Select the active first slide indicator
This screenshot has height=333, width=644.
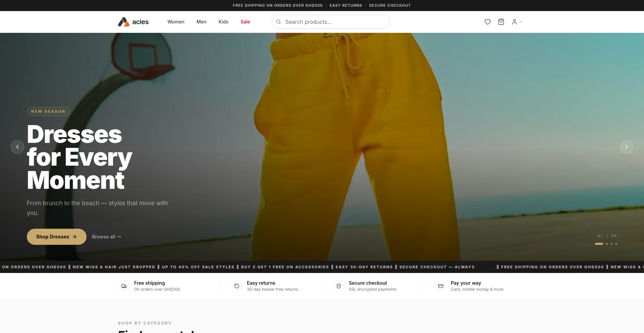599,244
